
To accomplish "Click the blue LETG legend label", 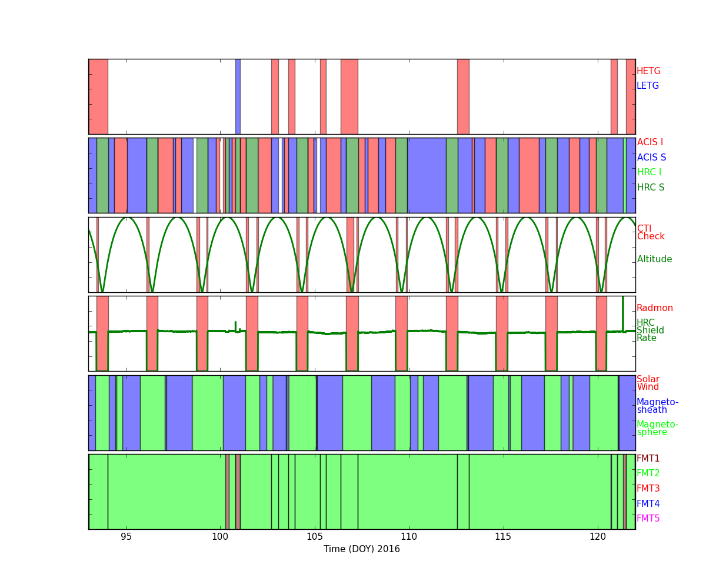I will pos(647,86).
